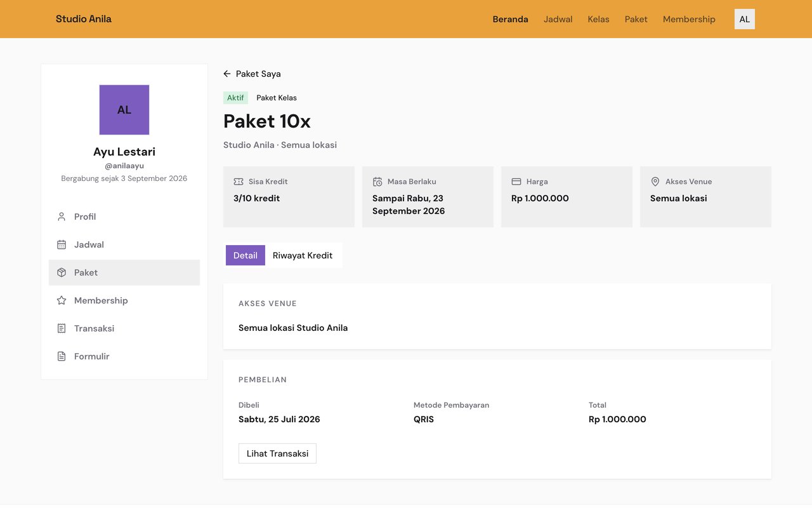Click 'Bergabung sejak 3 September 2026' text

[x=124, y=178]
